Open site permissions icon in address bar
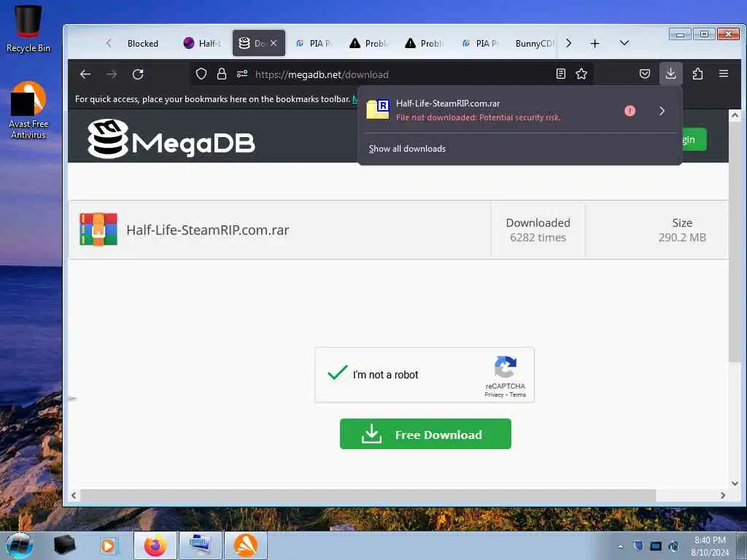This screenshot has height=560, width=747. point(242,74)
